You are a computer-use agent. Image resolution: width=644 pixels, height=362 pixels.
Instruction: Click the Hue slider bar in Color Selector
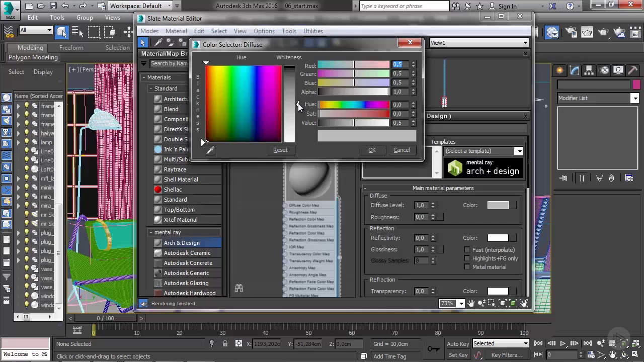[x=354, y=105]
